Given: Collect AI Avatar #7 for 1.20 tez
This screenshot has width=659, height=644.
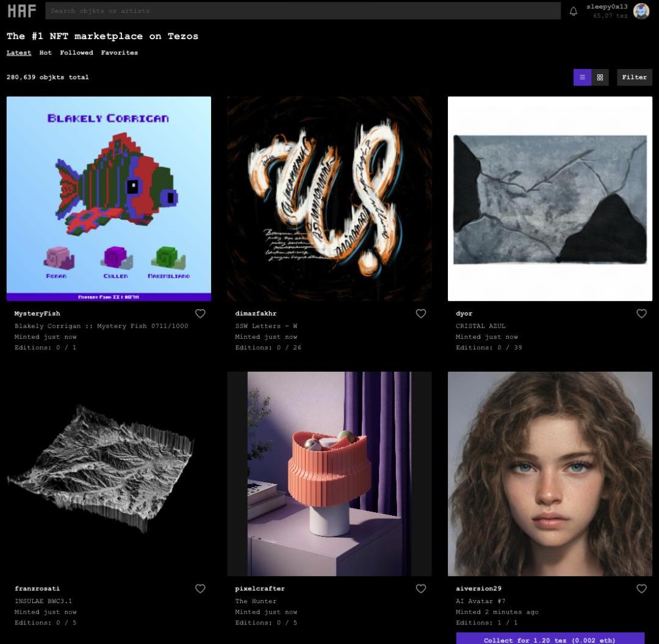Looking at the screenshot, I should tap(550, 638).
